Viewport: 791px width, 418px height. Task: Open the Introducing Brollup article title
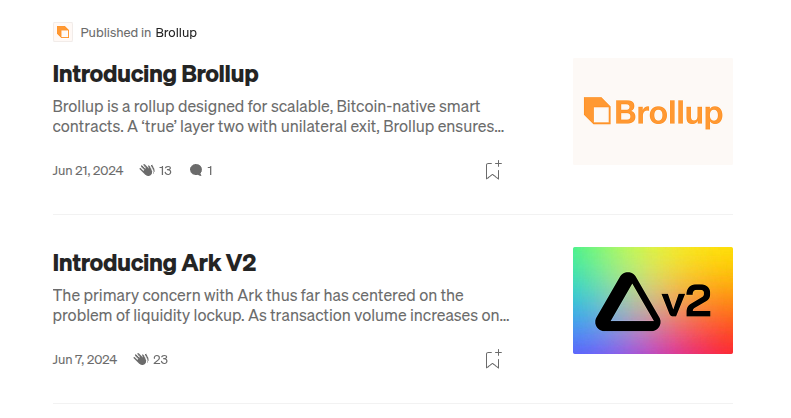point(155,74)
